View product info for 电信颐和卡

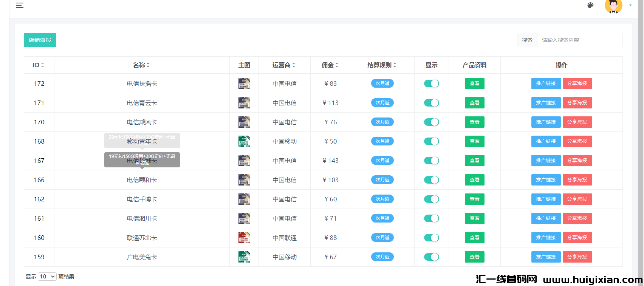(x=474, y=180)
